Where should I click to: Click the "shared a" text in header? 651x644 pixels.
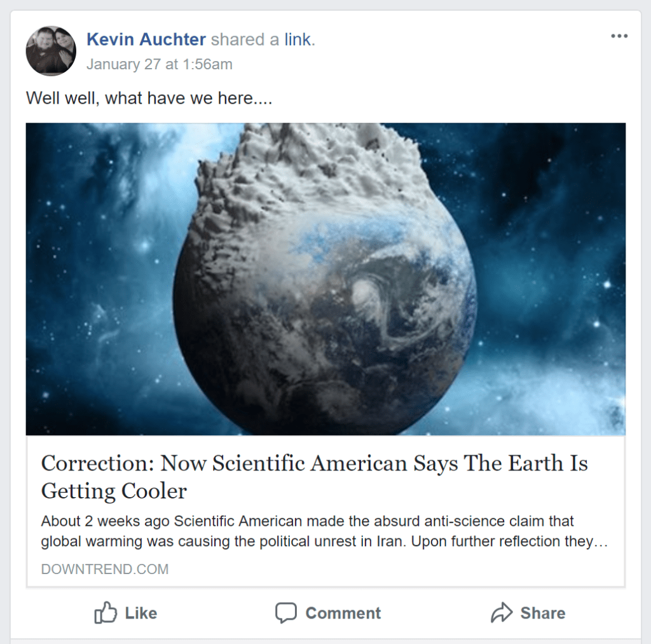(x=245, y=39)
